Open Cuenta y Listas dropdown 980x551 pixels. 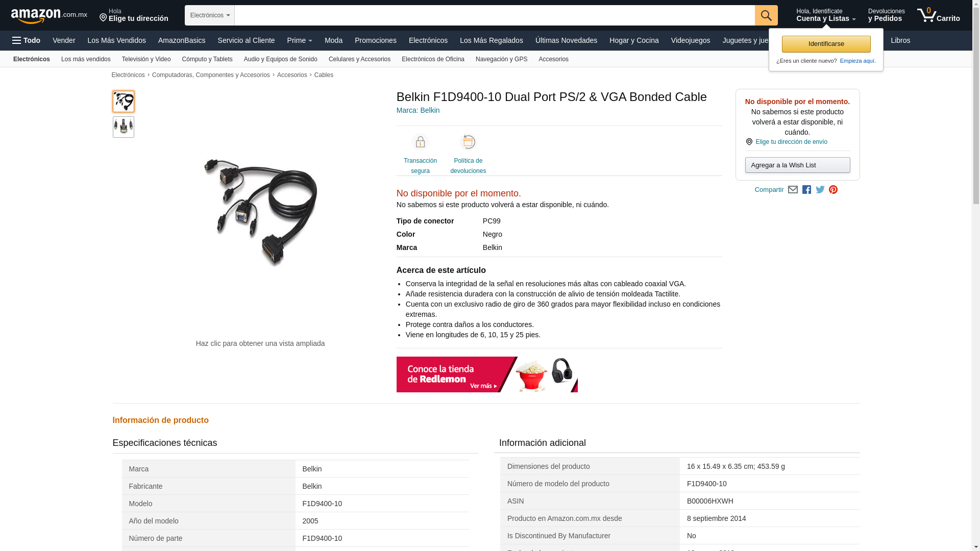pyautogui.click(x=826, y=15)
